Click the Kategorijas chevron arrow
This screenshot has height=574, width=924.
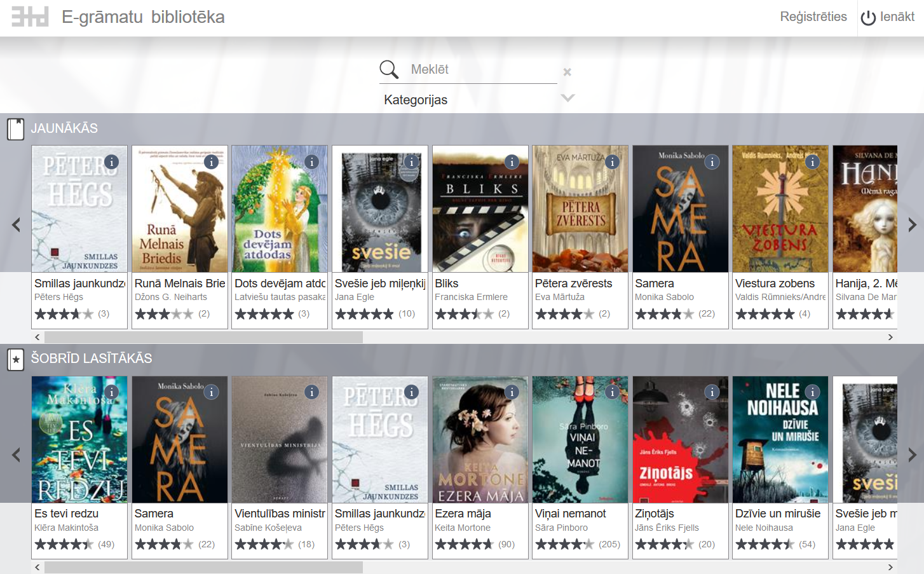(567, 98)
